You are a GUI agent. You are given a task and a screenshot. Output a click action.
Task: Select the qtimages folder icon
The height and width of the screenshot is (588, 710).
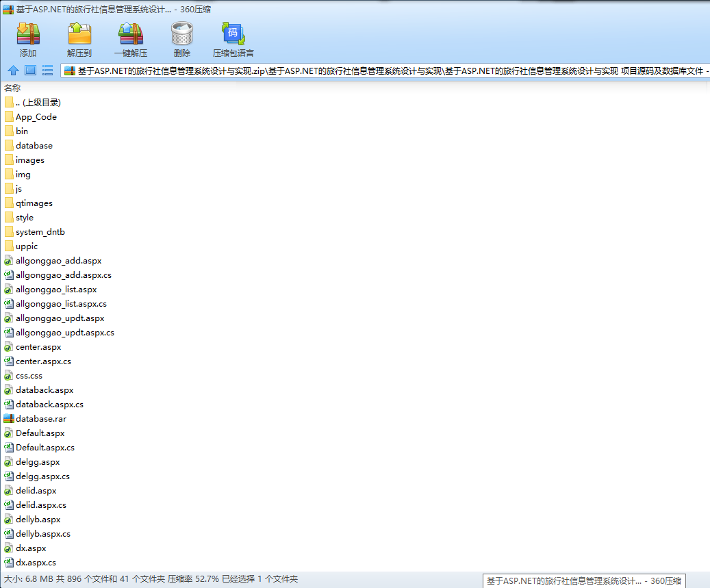click(9, 203)
